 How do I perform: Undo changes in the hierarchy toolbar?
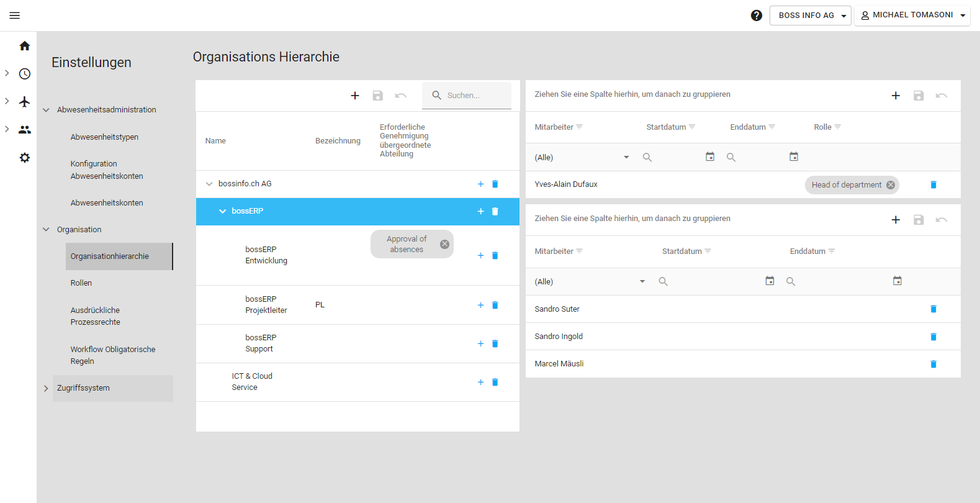click(x=401, y=96)
